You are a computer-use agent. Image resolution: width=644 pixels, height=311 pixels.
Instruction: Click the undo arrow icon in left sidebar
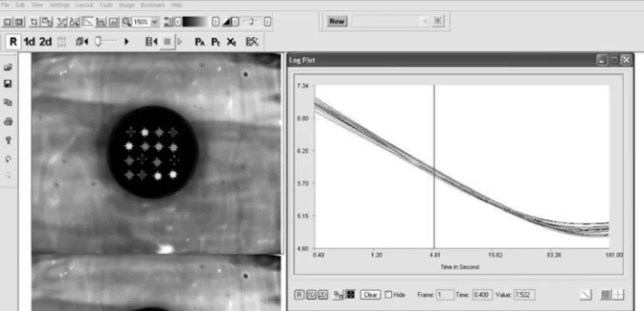[8, 159]
